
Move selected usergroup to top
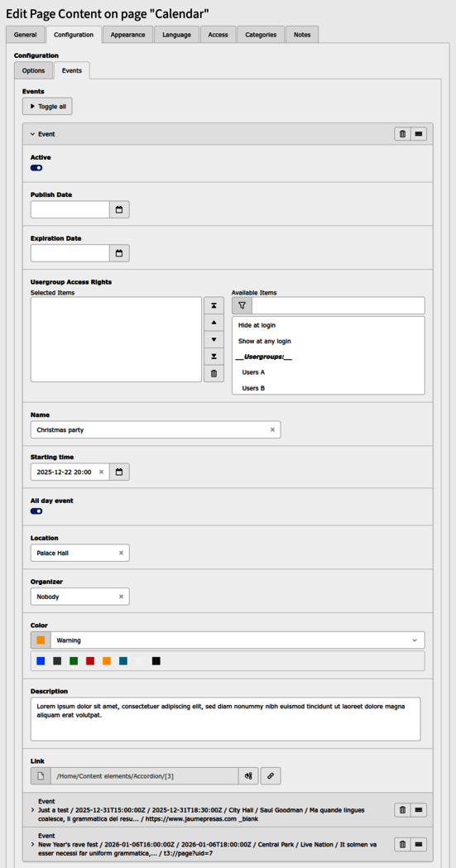click(214, 305)
